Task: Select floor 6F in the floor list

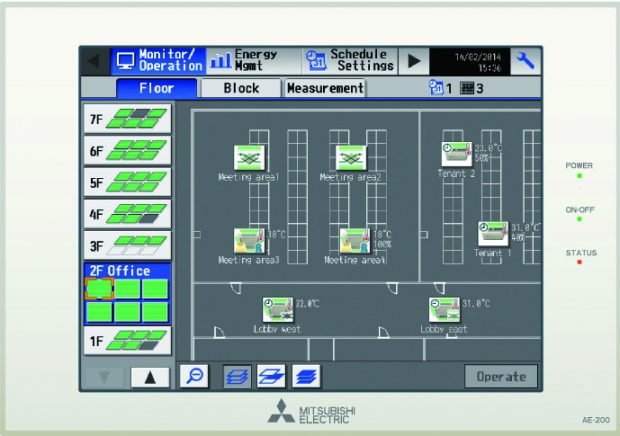Action: tap(127, 150)
